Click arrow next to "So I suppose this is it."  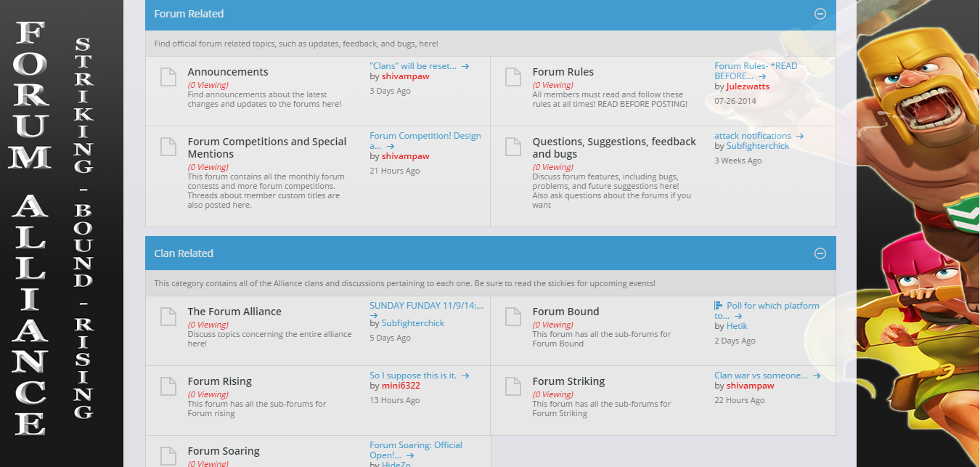(465, 375)
